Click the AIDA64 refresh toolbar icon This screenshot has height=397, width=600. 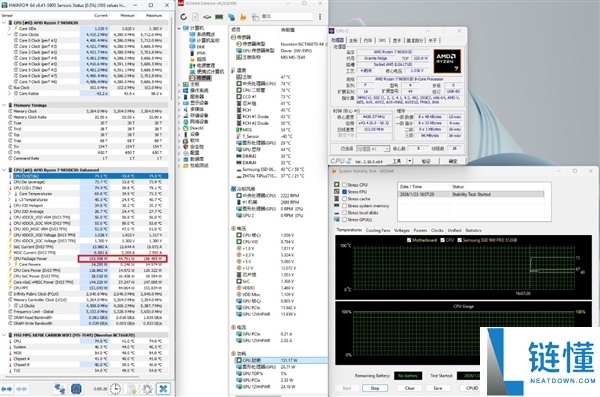click(184, 17)
